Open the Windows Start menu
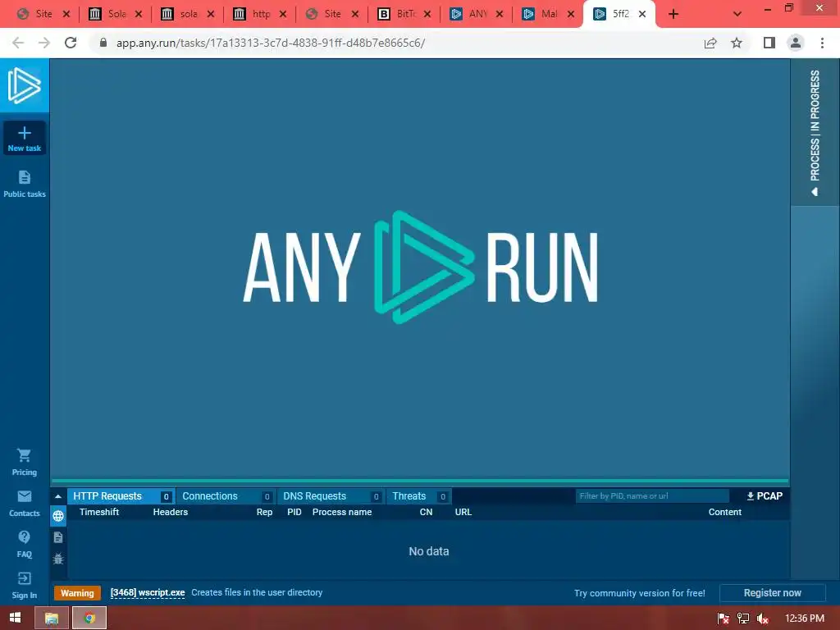The image size is (840, 630). 15,618
